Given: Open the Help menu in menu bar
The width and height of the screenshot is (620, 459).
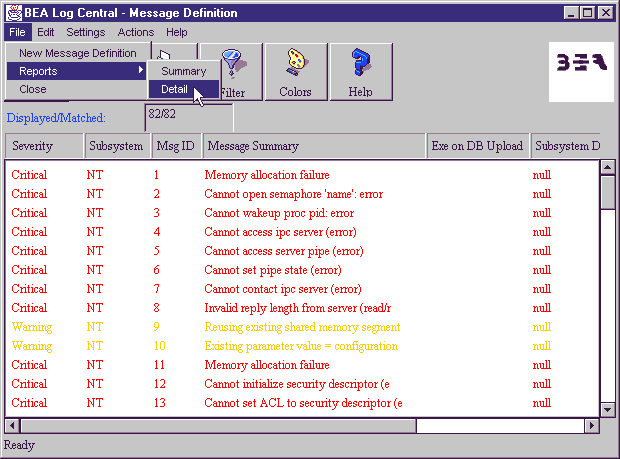Looking at the screenshot, I should (176, 32).
